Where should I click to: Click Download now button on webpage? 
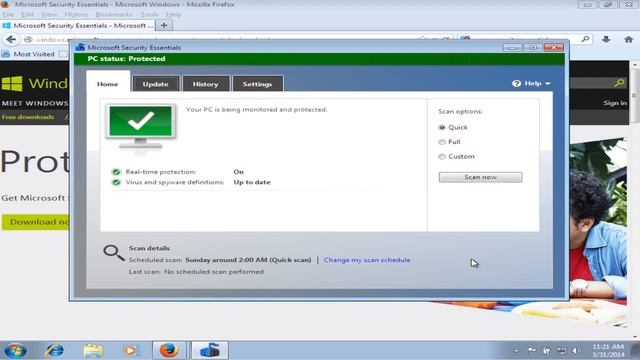click(x=36, y=222)
